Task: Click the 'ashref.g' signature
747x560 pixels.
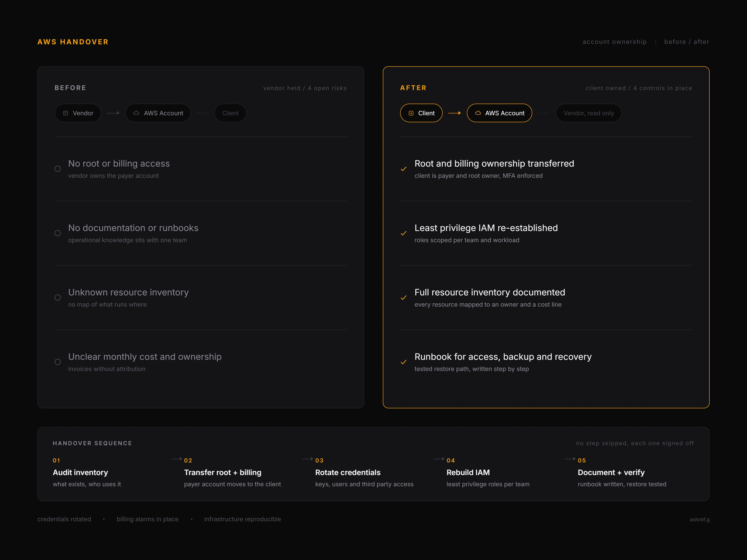Action: coord(700,519)
